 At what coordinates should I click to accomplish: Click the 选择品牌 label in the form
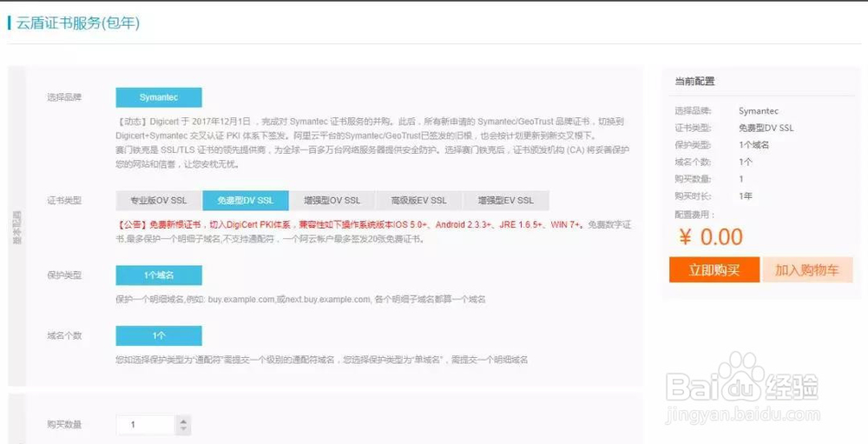[x=64, y=97]
